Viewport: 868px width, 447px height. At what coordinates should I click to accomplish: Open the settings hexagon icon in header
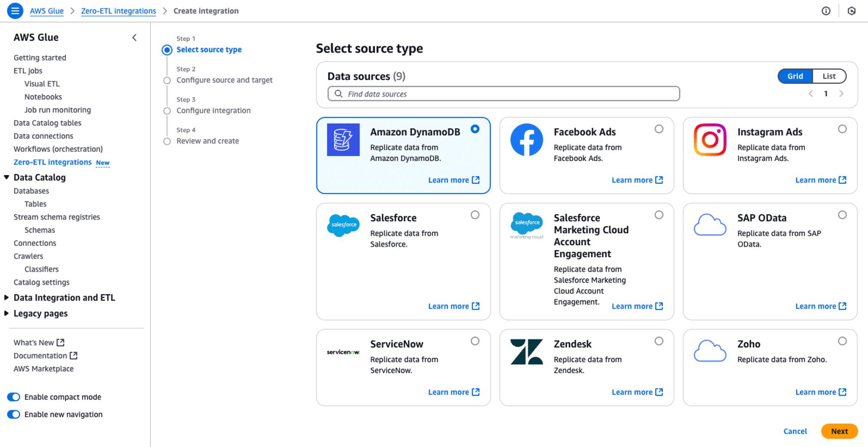pos(852,11)
